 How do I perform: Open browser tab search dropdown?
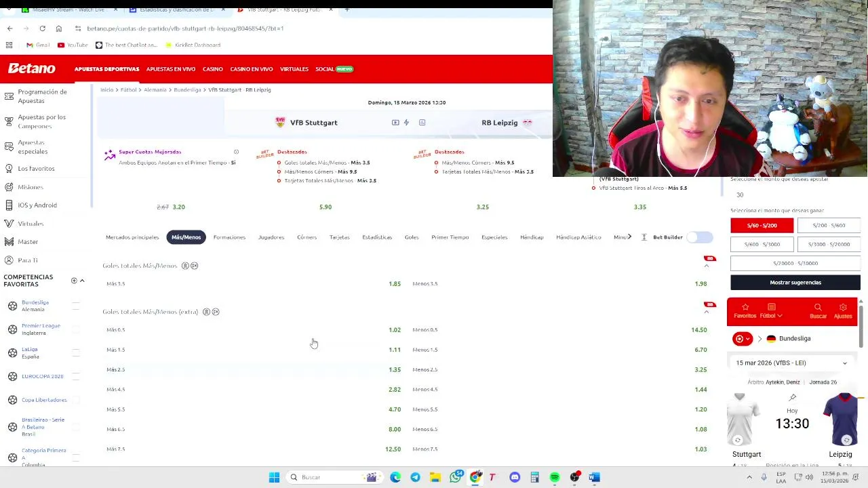tap(9, 10)
